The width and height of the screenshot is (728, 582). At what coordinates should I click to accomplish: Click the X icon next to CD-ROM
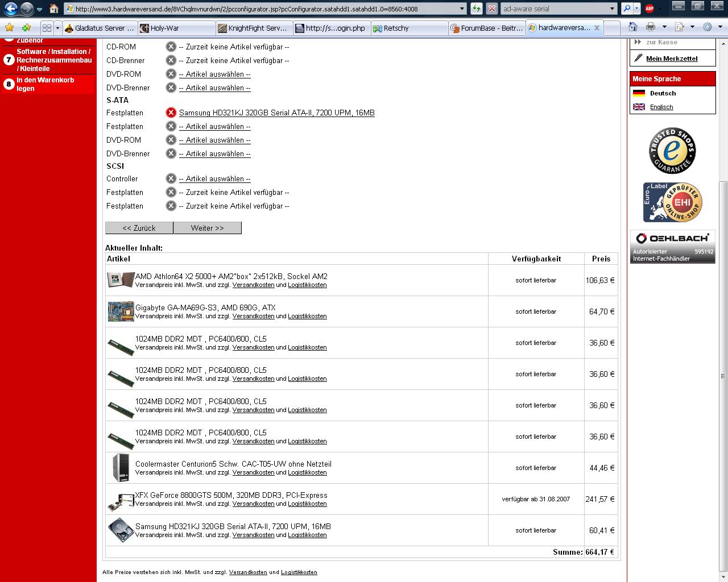(171, 47)
